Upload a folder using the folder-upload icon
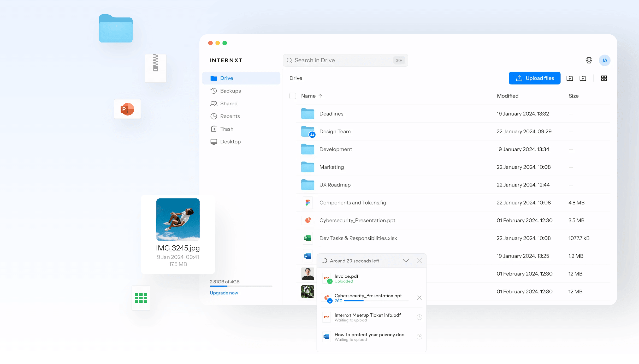The width and height of the screenshot is (639, 364). click(570, 78)
